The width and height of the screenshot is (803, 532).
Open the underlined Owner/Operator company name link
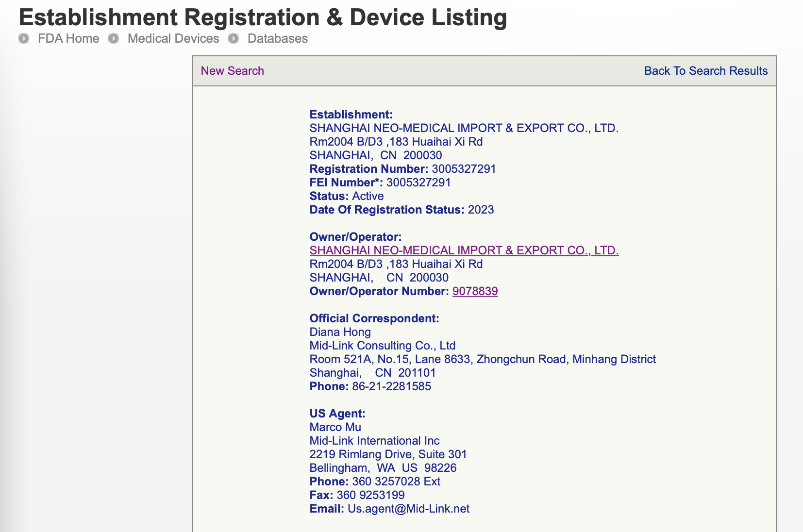(x=464, y=250)
